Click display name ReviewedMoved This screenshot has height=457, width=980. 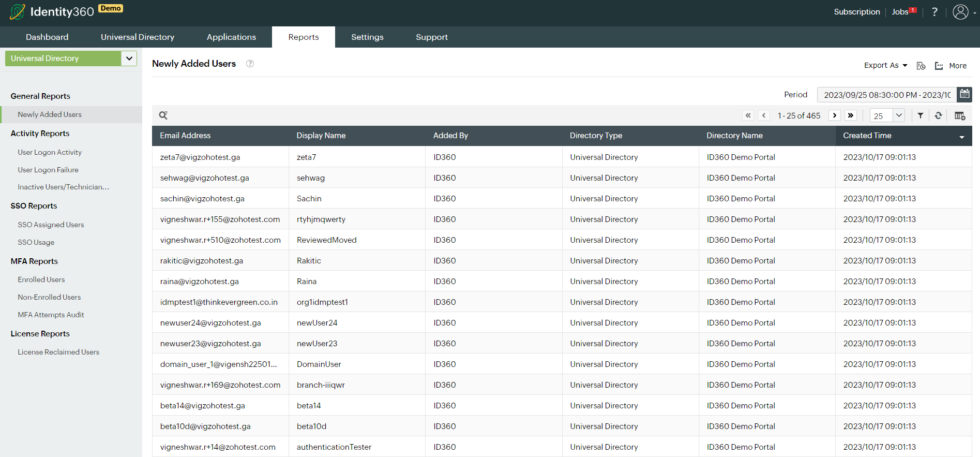click(x=327, y=240)
